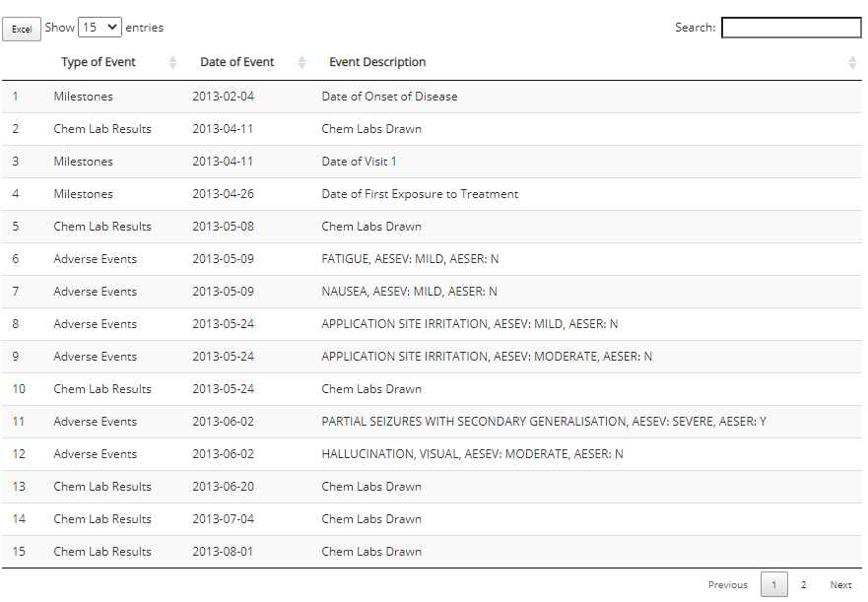
Task: Click the NAUSEA adverse event row
Action: pyautogui.click(x=432, y=292)
